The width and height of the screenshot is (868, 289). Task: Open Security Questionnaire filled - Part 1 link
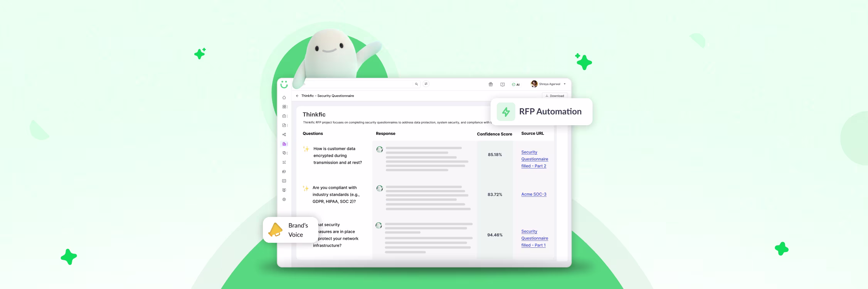(x=535, y=238)
